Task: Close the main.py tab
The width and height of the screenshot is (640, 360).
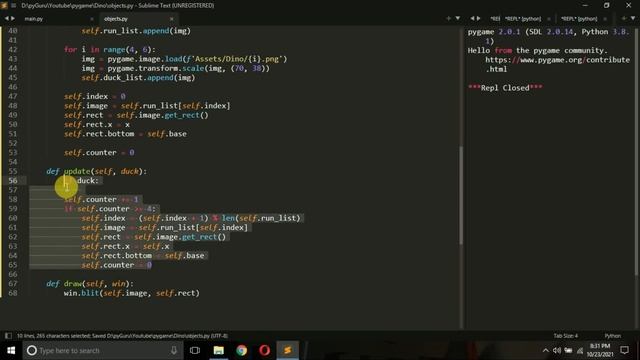Action: [91, 19]
